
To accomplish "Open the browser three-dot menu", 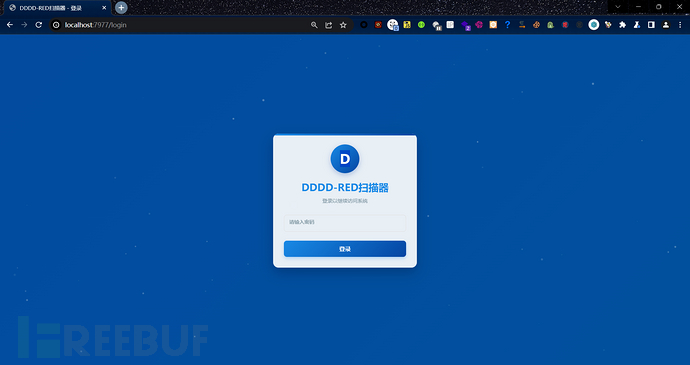I will pyautogui.click(x=680, y=25).
